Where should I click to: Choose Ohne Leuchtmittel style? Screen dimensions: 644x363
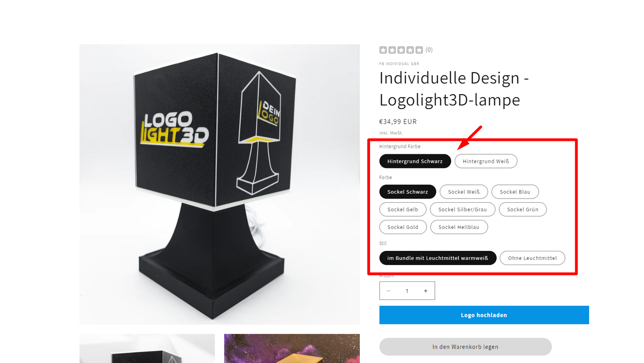point(532,258)
